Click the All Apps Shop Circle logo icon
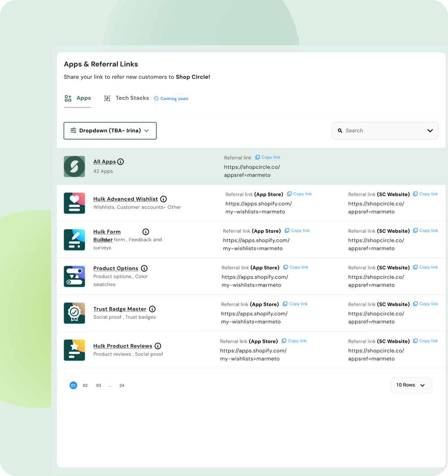The image size is (448, 476). [x=74, y=167]
